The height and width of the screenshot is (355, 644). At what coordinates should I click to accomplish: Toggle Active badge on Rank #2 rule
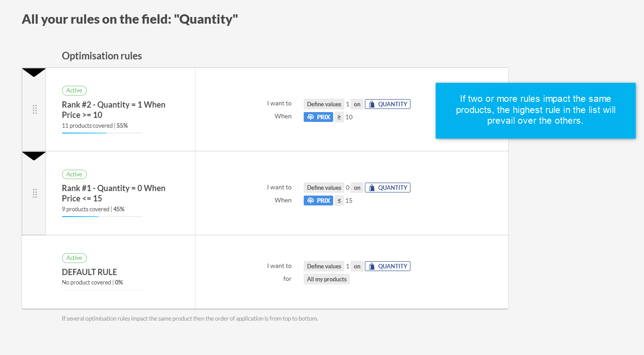tap(74, 91)
